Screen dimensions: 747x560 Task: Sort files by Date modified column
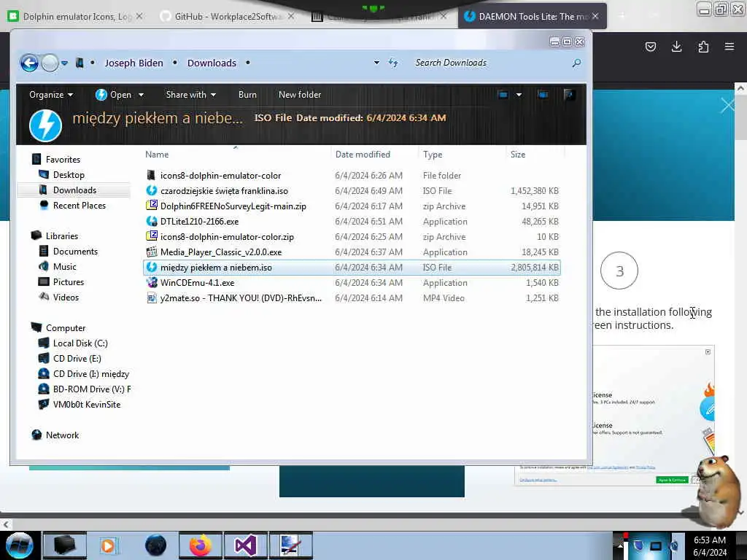(x=363, y=155)
